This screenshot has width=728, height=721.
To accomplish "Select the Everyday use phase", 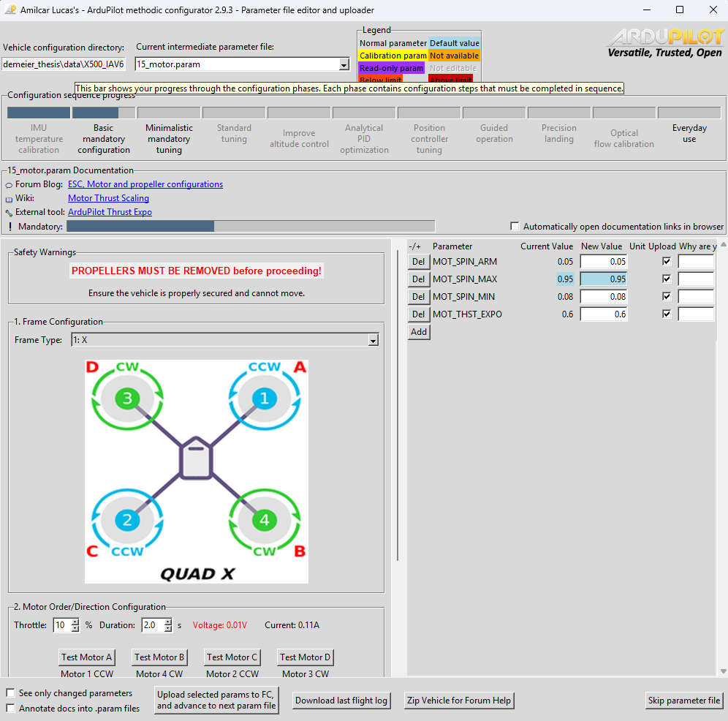I will [689, 133].
